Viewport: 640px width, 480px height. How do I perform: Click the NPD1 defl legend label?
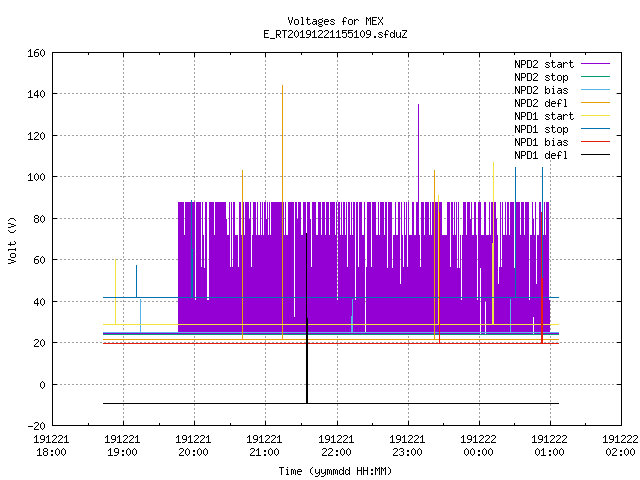(541, 156)
